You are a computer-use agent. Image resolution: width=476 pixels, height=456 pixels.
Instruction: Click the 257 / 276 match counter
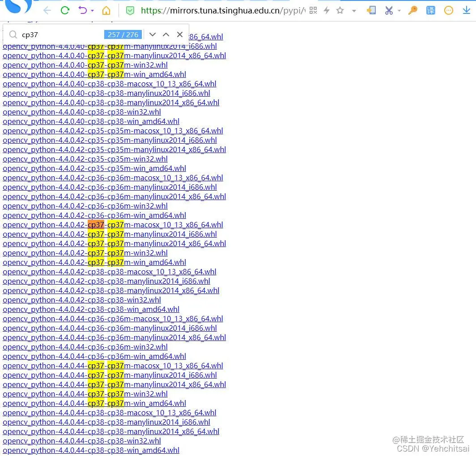tap(123, 34)
